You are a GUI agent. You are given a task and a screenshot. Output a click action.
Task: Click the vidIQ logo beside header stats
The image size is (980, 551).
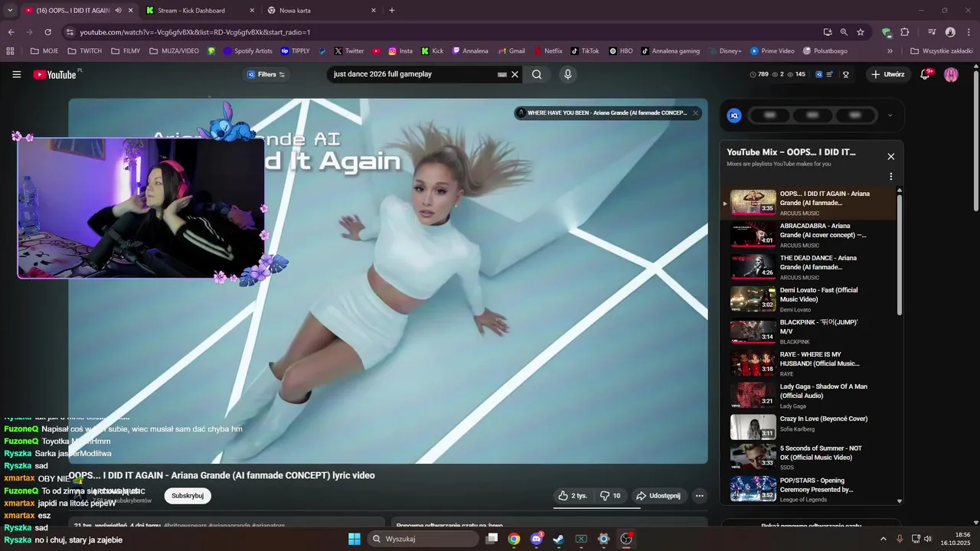click(x=818, y=74)
